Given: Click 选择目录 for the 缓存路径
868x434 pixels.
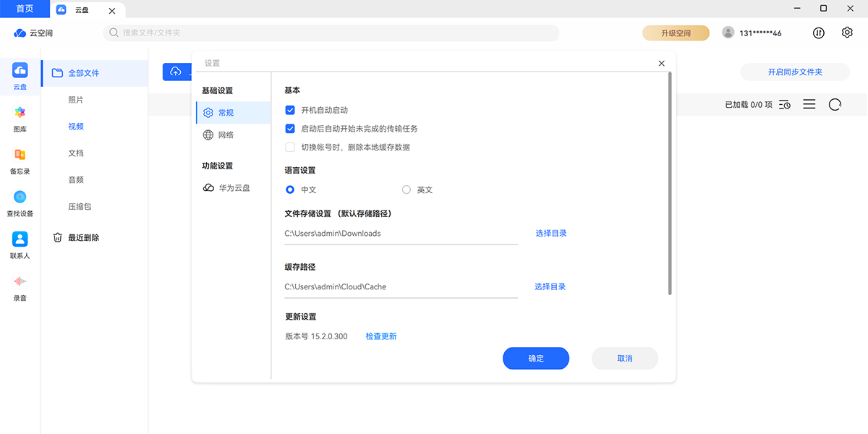Looking at the screenshot, I should (550, 286).
